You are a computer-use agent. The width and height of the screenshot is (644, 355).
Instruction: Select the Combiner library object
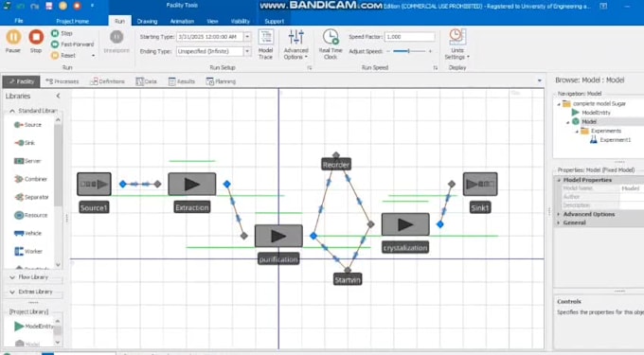(x=31, y=179)
